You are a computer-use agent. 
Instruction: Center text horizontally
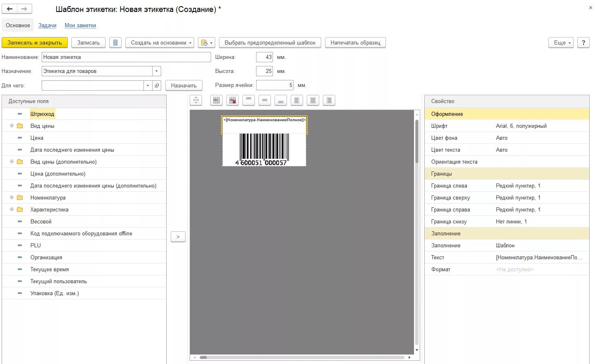tap(313, 100)
